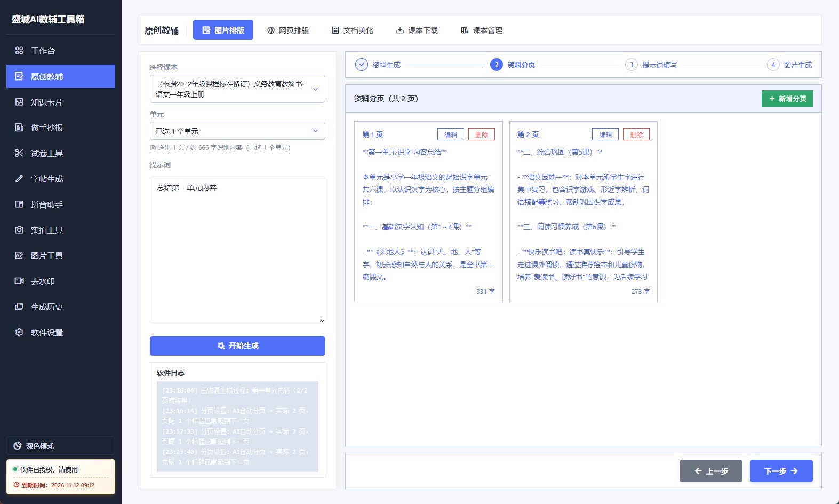Click 编辑 on 第 1 页 card
This screenshot has height=504, width=839.
point(451,134)
